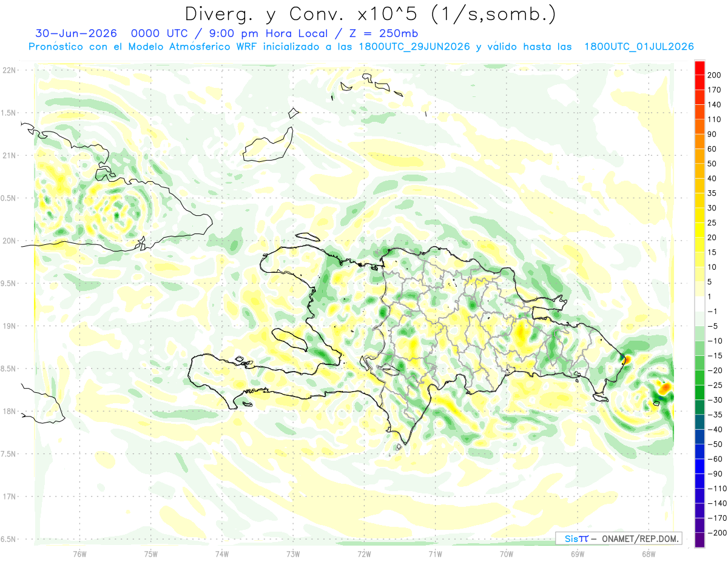Click the '17N' latitude label
The width and height of the screenshot is (728, 562).
point(8,497)
